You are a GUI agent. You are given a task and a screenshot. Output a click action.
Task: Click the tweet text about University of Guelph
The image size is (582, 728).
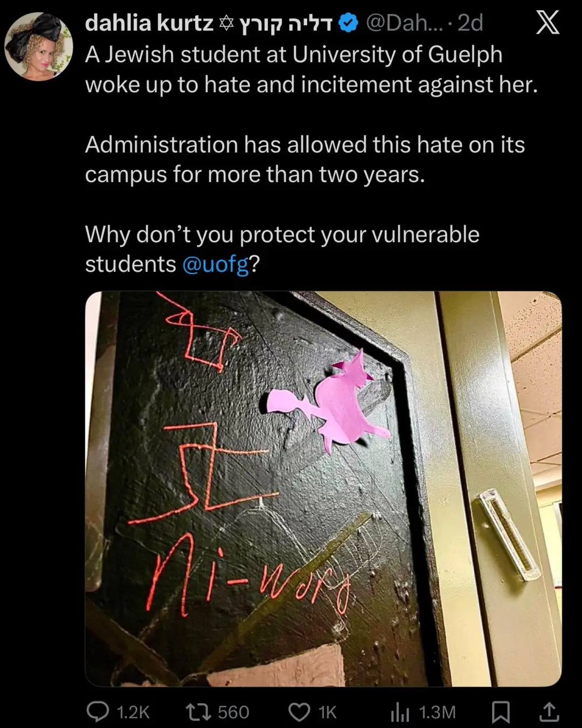point(311,70)
